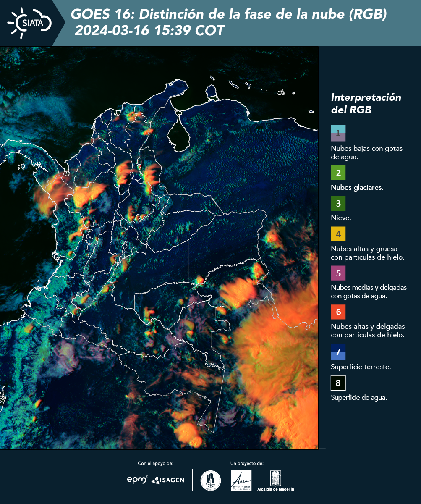Viewport: 421px width, 504px height.
Task: Select magenta legend swatch number 5
Action: pyautogui.click(x=338, y=273)
